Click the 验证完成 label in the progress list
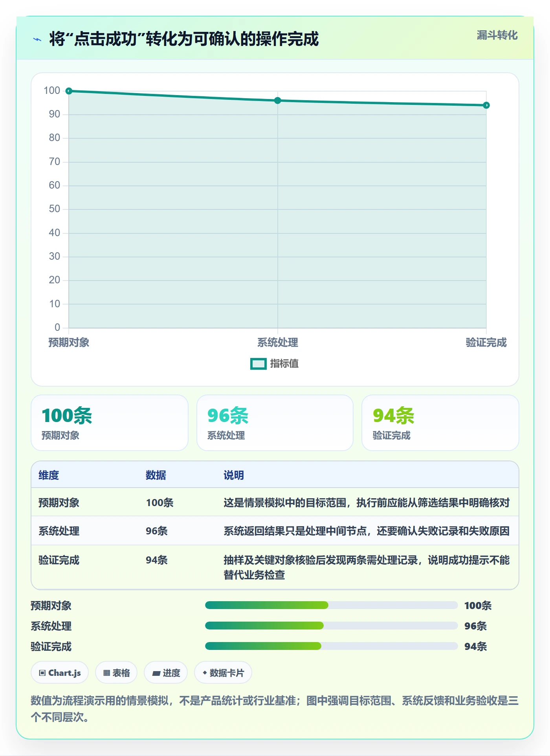Image resolution: width=550 pixels, height=756 pixels. click(51, 646)
